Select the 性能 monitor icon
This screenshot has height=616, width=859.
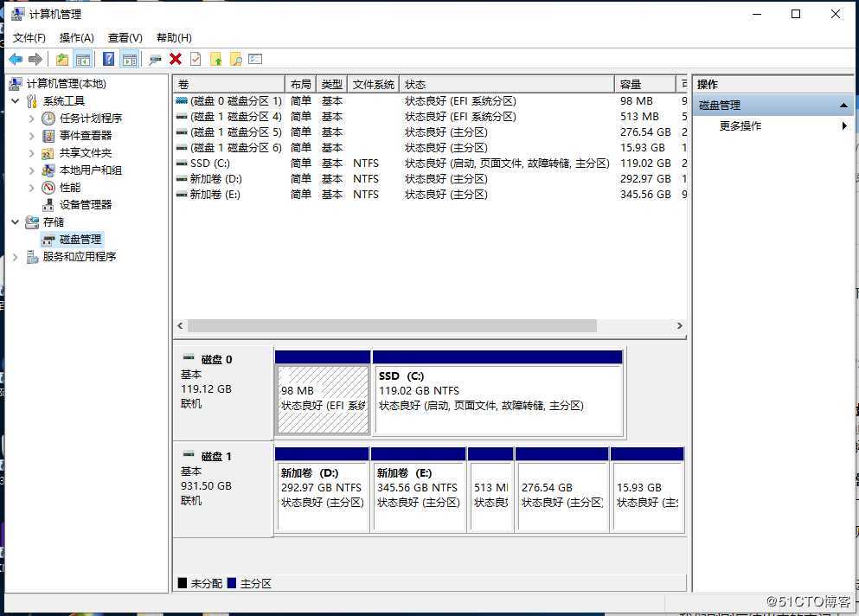coord(48,188)
